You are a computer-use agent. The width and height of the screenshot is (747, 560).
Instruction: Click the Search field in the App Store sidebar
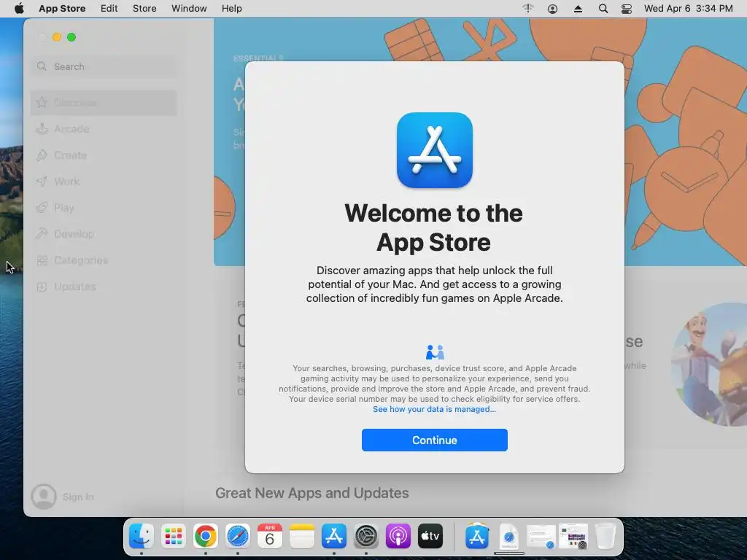pyautogui.click(x=104, y=66)
